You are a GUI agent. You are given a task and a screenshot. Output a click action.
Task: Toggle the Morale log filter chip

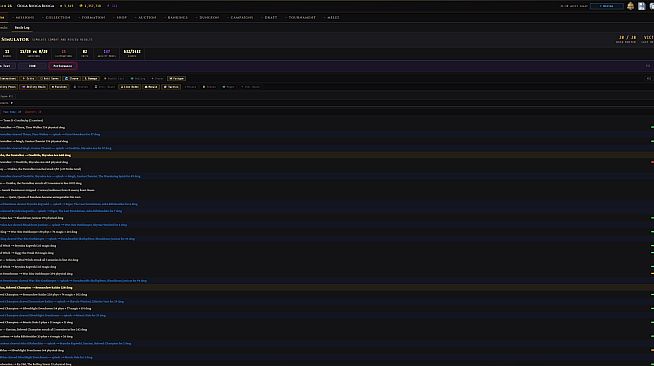pyautogui.click(x=151, y=87)
